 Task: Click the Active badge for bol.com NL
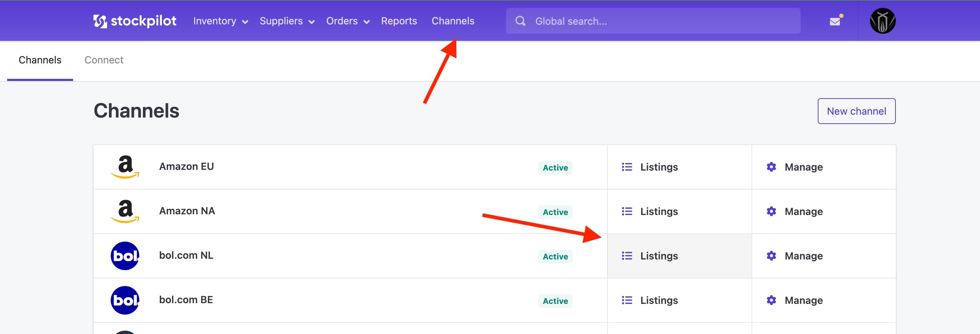tap(555, 257)
